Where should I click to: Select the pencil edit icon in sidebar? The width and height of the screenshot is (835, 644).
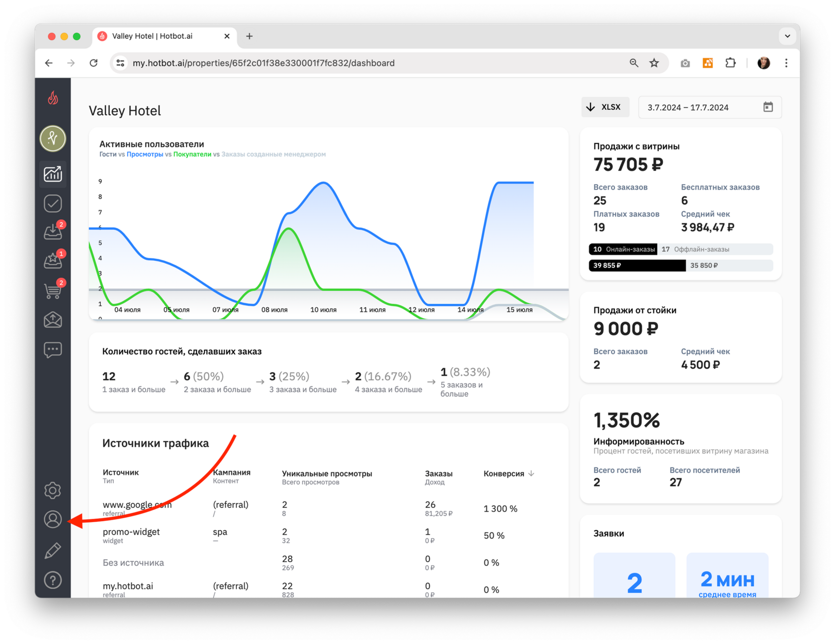coord(53,551)
